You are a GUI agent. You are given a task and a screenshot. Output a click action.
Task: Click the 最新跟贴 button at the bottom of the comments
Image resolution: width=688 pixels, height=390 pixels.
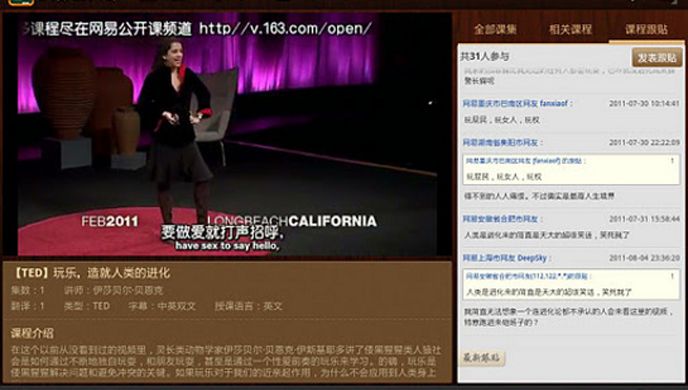(x=481, y=358)
